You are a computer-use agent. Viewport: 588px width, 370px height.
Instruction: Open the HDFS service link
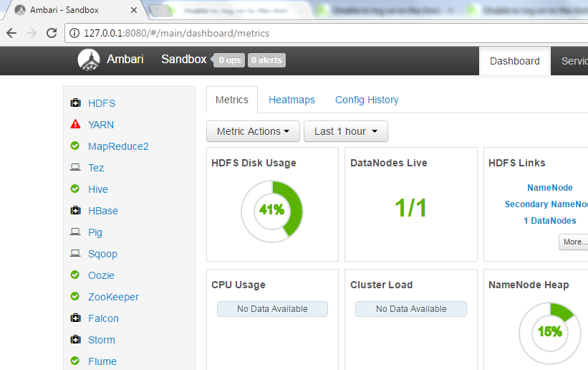tap(102, 103)
